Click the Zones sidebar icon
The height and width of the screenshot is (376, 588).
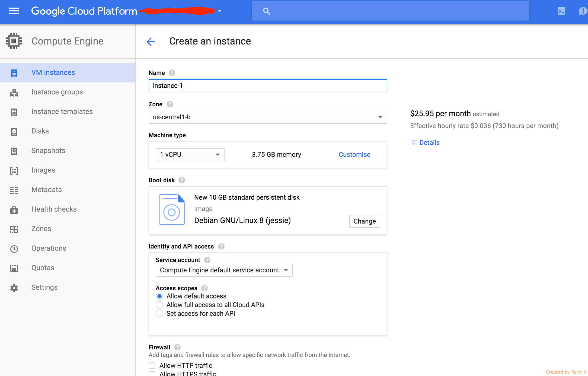pos(14,229)
